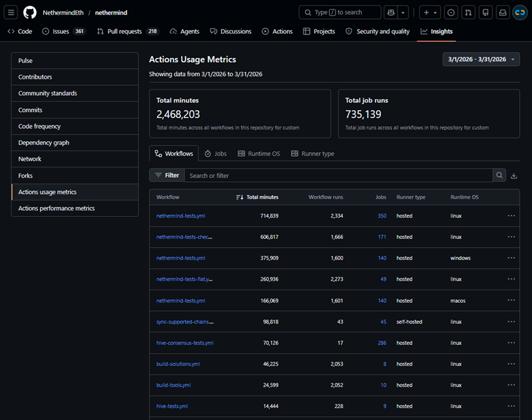Open the build-tools.yml workflow link

click(x=173, y=385)
